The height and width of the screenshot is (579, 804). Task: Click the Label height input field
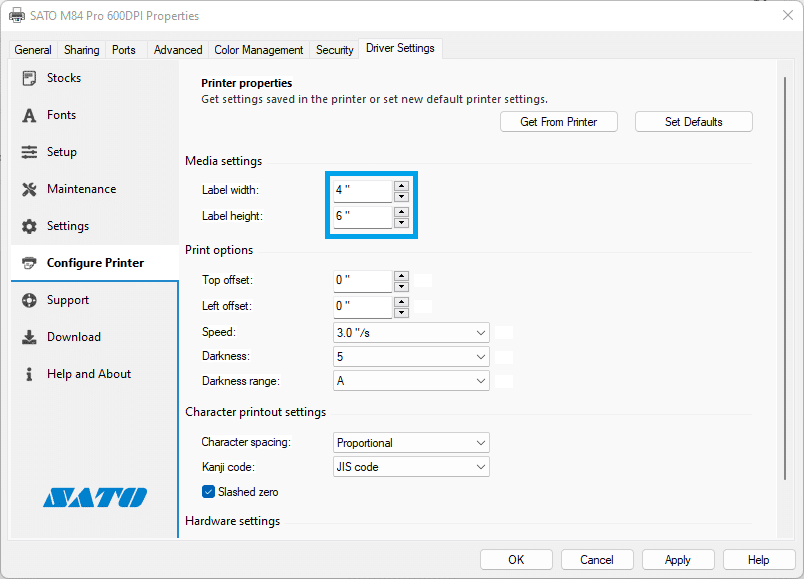click(x=363, y=217)
